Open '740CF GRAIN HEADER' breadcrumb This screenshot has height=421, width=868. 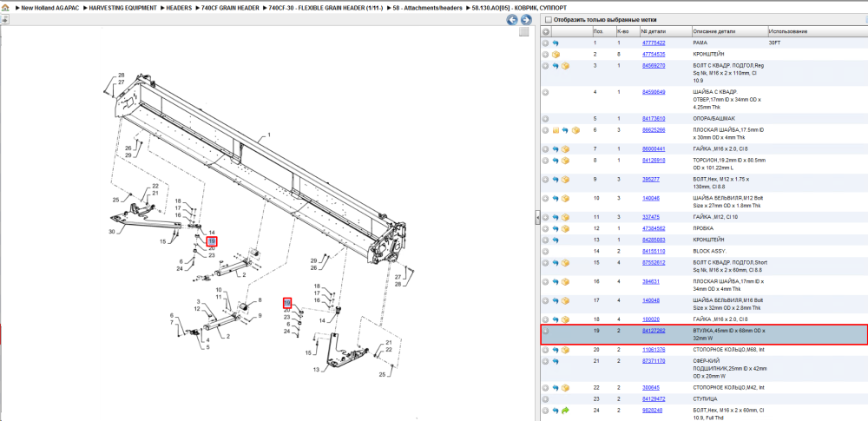click(228, 9)
